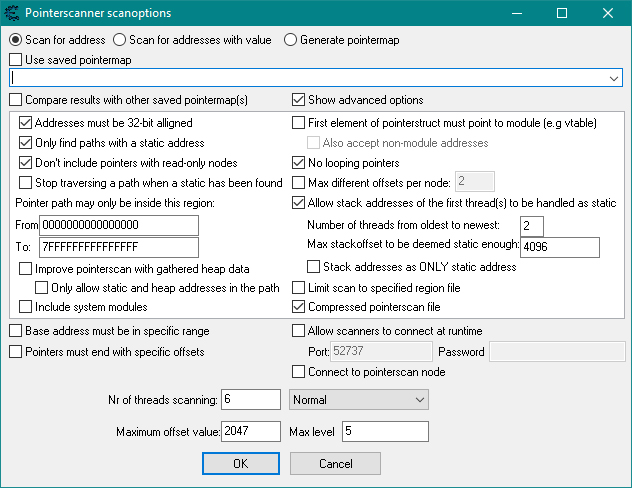Check Limit scan to specified region file
Image resolution: width=632 pixels, height=488 pixels.
[x=299, y=288]
